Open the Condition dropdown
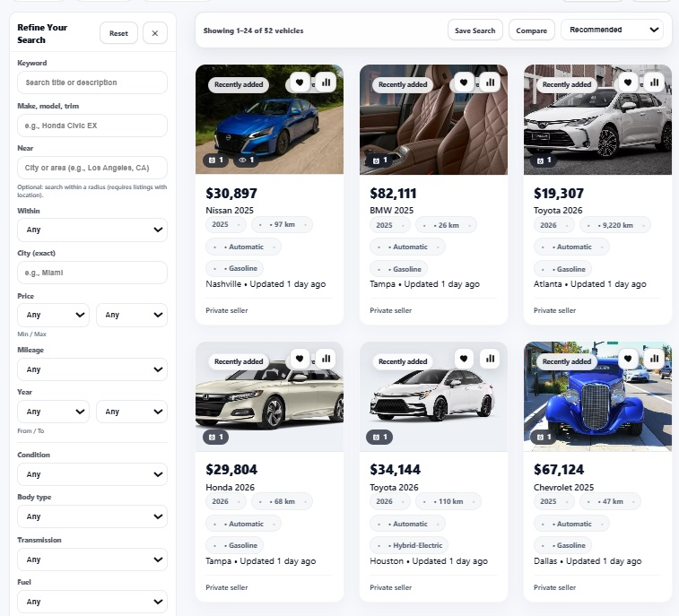The width and height of the screenshot is (679, 616). tap(92, 474)
